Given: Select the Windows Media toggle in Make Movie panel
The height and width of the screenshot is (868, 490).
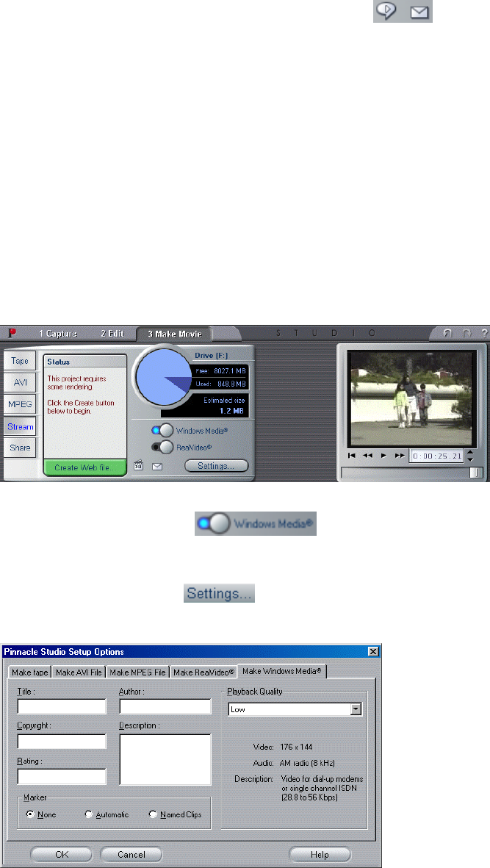Looking at the screenshot, I should [162, 430].
